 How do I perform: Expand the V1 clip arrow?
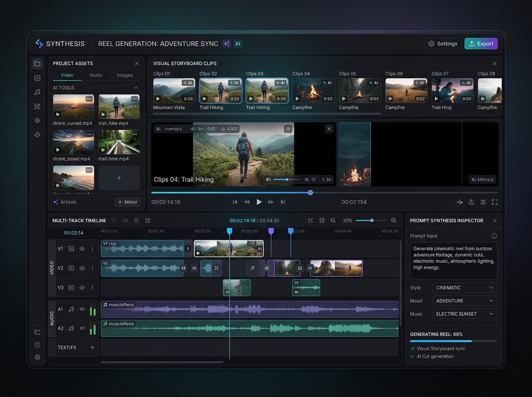[x=188, y=249]
